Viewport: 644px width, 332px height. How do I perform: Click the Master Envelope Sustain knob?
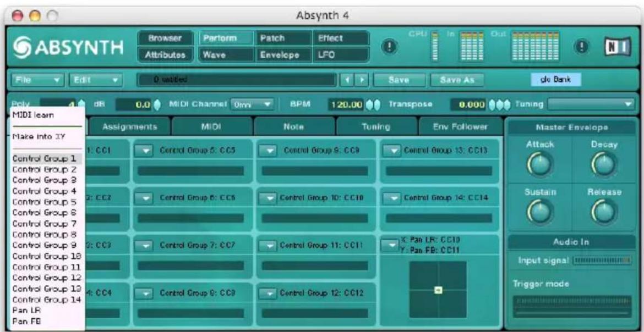[x=538, y=213]
